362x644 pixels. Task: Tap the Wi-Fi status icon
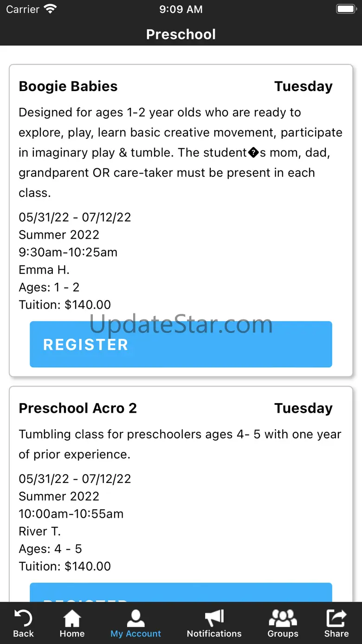pos(50,9)
